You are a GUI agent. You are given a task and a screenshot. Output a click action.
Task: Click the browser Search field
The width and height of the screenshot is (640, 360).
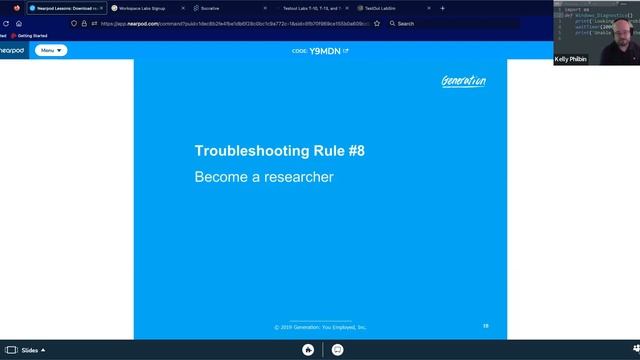click(453, 24)
